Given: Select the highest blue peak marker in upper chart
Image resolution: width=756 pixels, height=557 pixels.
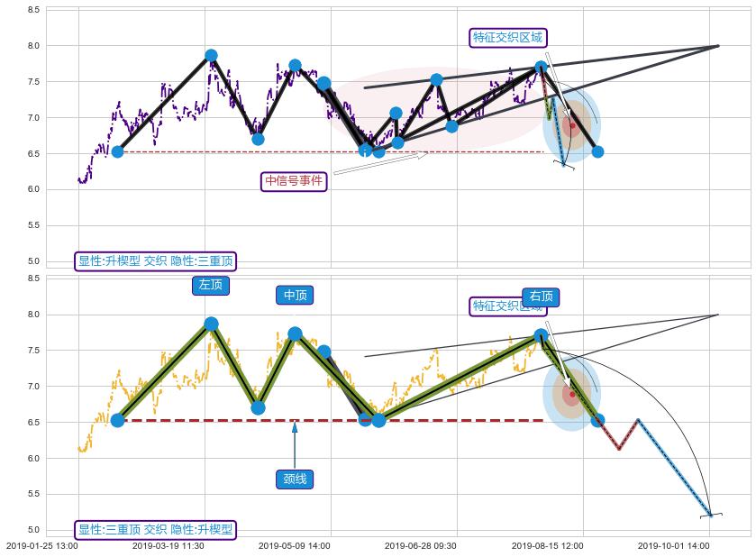Looking at the screenshot, I should pyautogui.click(x=211, y=55).
